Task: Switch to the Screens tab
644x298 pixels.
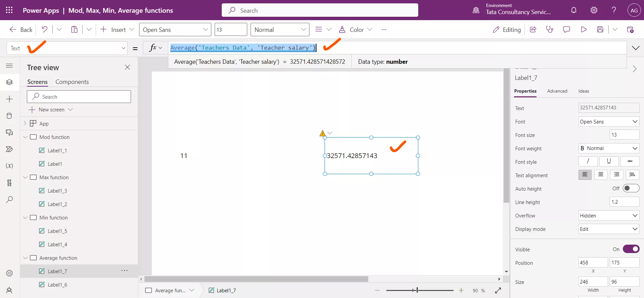Action: [37, 82]
